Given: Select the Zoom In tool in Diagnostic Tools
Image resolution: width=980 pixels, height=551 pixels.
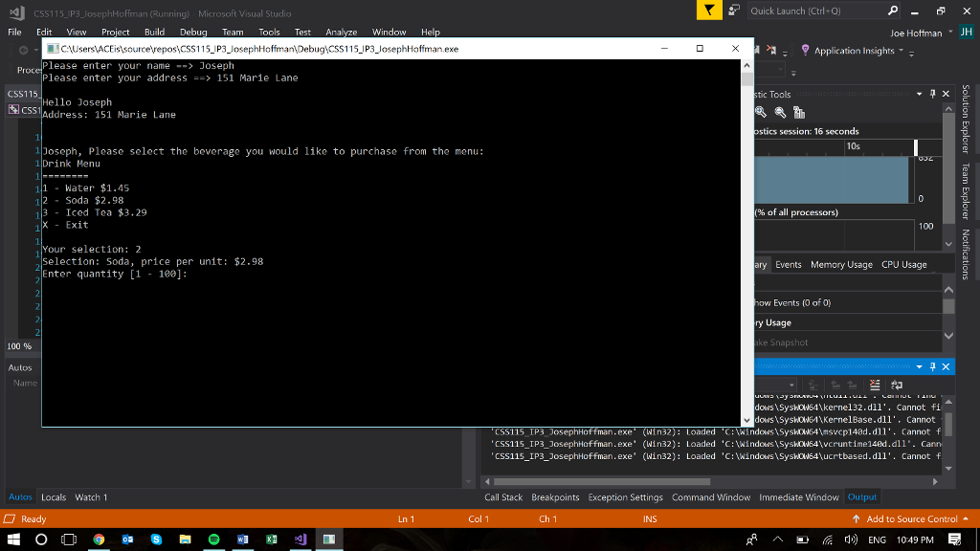Looking at the screenshot, I should click(761, 112).
